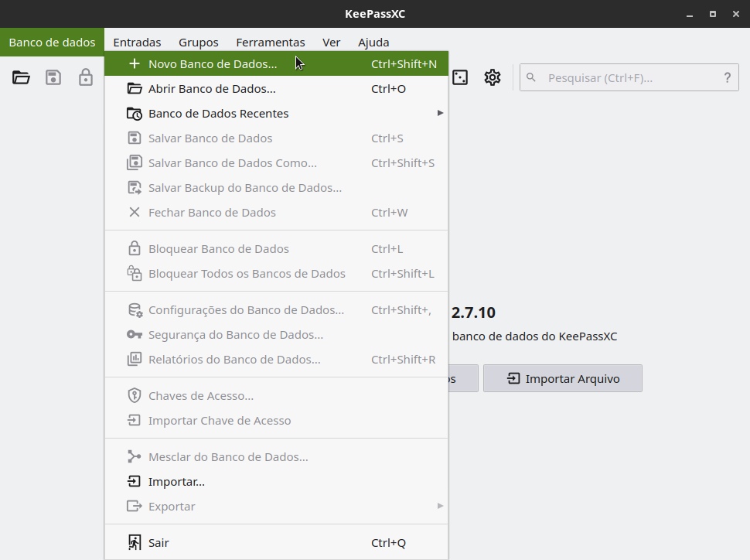Expand the Exportar submenu arrow

click(440, 506)
